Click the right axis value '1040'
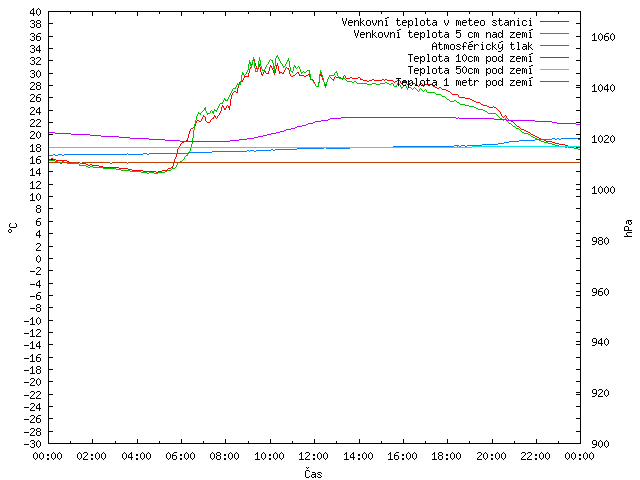The height and width of the screenshot is (480, 640). click(x=603, y=88)
